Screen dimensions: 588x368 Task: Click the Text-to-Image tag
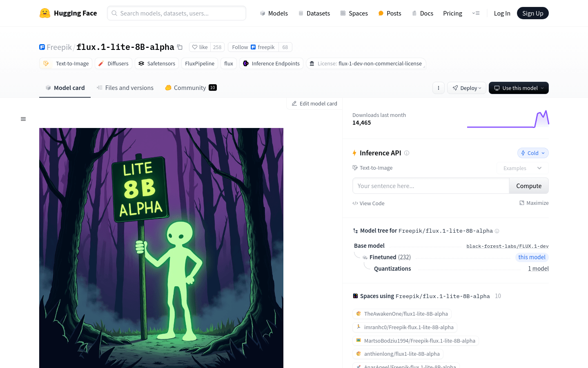click(x=66, y=63)
